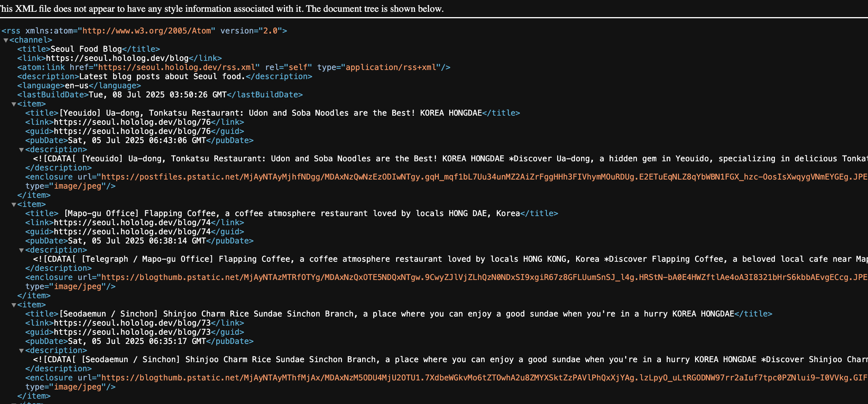
Task: Click closing </item> tag after Flapping Coffee item
Action: point(34,296)
